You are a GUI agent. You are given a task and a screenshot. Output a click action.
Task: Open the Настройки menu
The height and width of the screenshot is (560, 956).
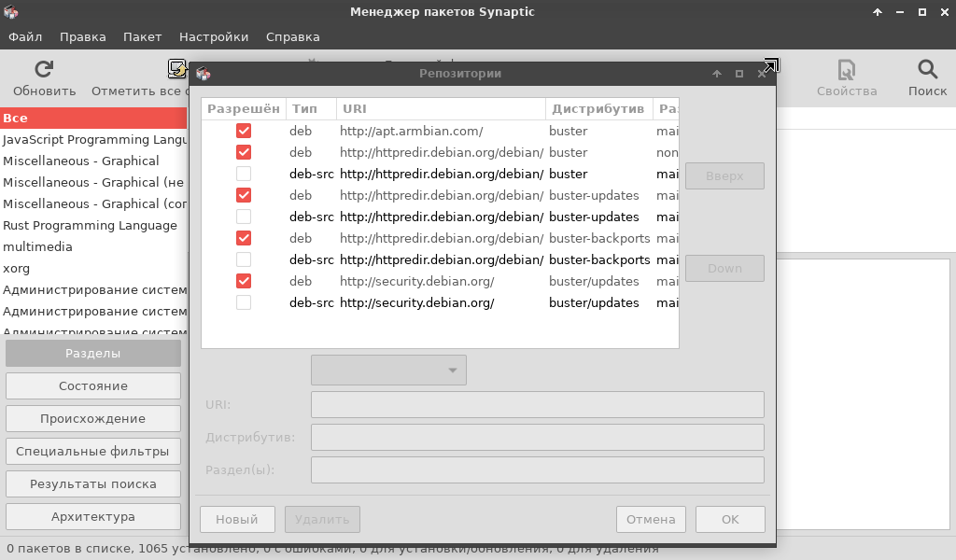pos(214,37)
